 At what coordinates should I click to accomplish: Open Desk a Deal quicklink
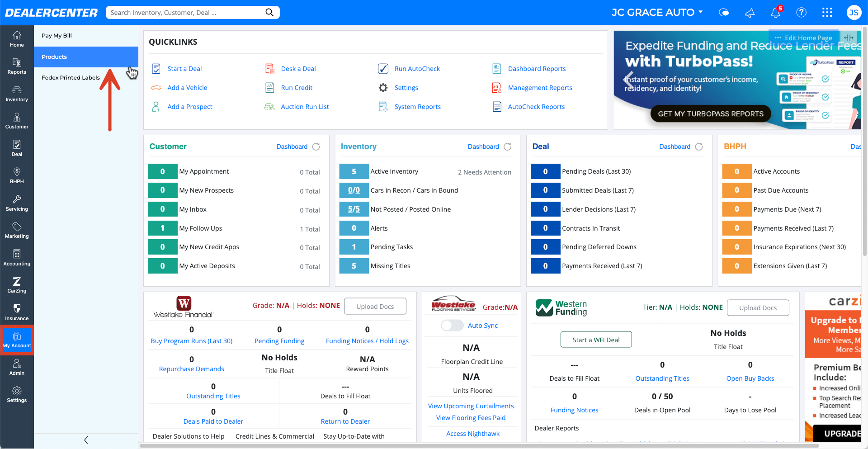point(298,69)
